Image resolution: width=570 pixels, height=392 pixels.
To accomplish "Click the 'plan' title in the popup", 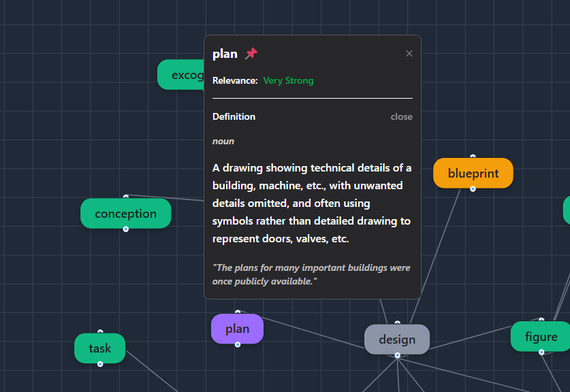I will [225, 54].
